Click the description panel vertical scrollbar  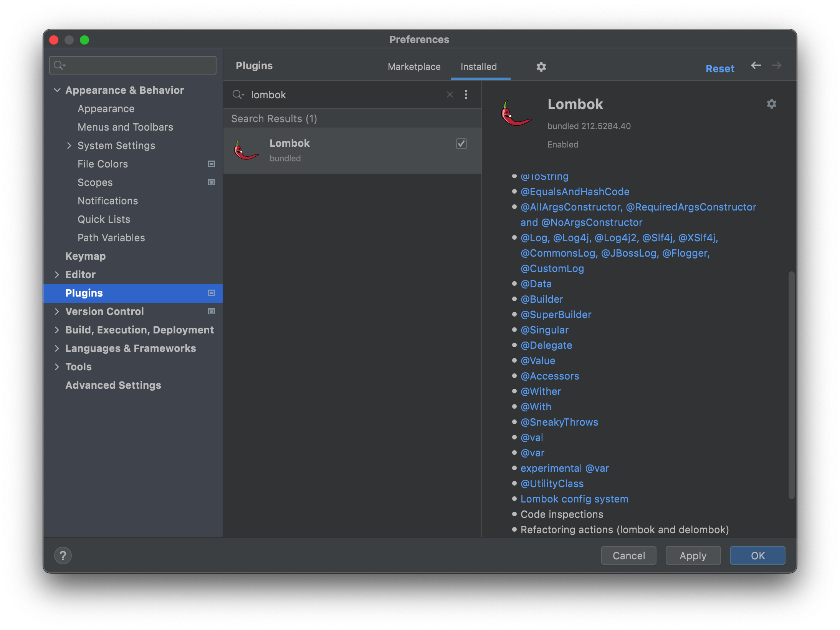click(791, 384)
